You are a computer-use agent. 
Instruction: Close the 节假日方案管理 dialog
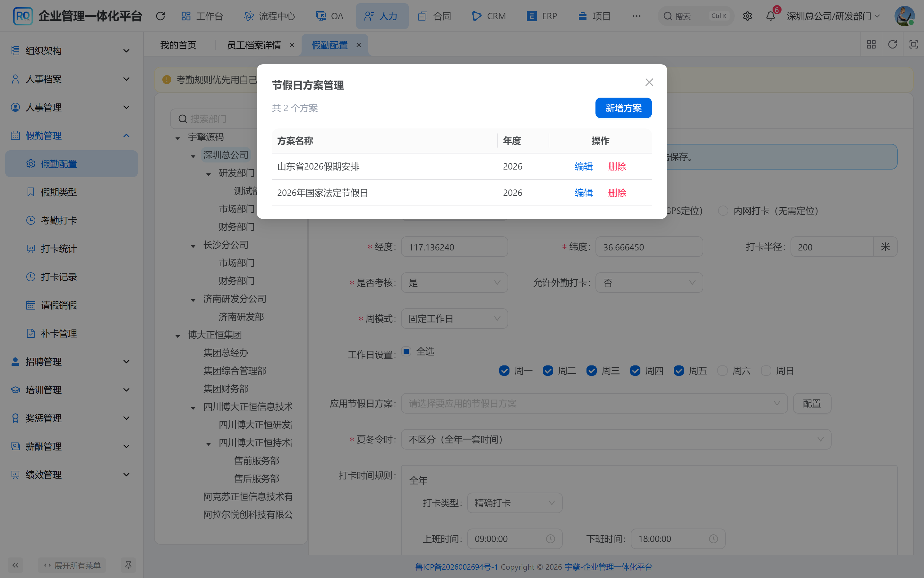pyautogui.click(x=649, y=82)
